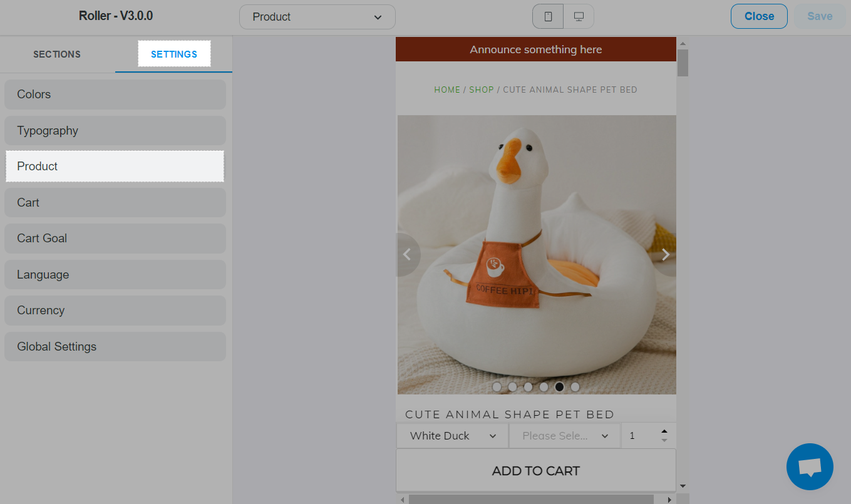Follow the Home breadcrumb link
This screenshot has width=851, height=504.
click(x=447, y=90)
